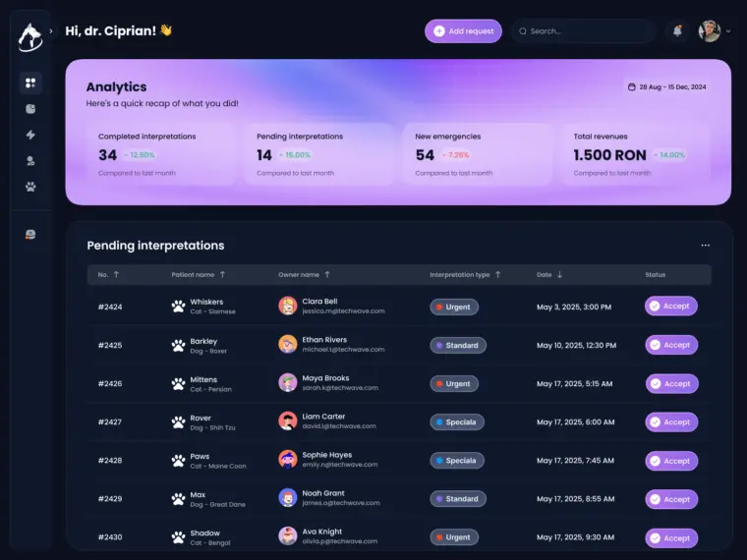The width and height of the screenshot is (747, 560).
Task: Click the Analytics heading
Action: click(116, 87)
